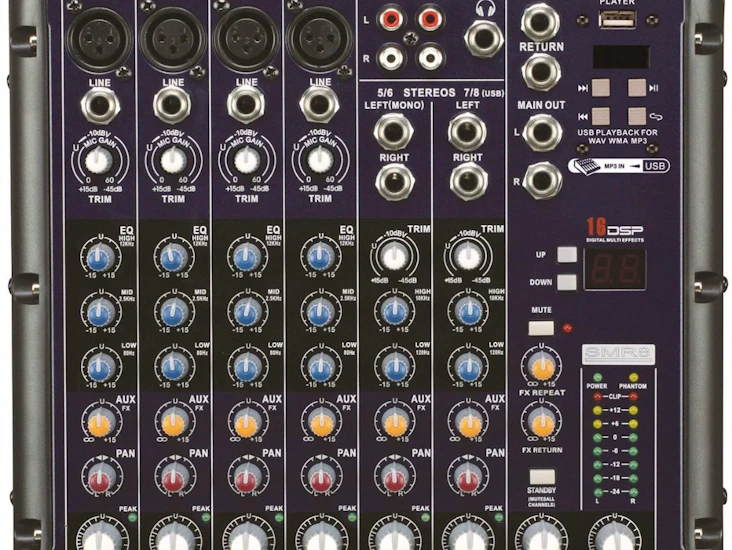This screenshot has height=550, width=732.
Task: Point at the yellow PHANTOM indicator LED
Action: (x=633, y=377)
